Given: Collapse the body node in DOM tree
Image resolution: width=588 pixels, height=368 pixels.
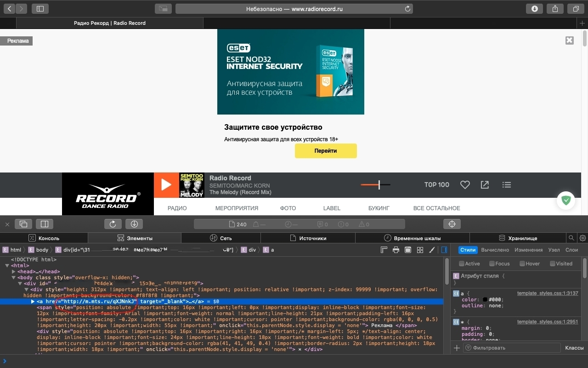Looking at the screenshot, I should pos(14,277).
